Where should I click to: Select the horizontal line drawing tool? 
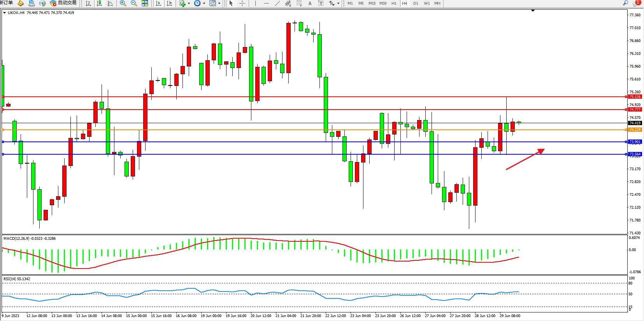click(x=266, y=3)
